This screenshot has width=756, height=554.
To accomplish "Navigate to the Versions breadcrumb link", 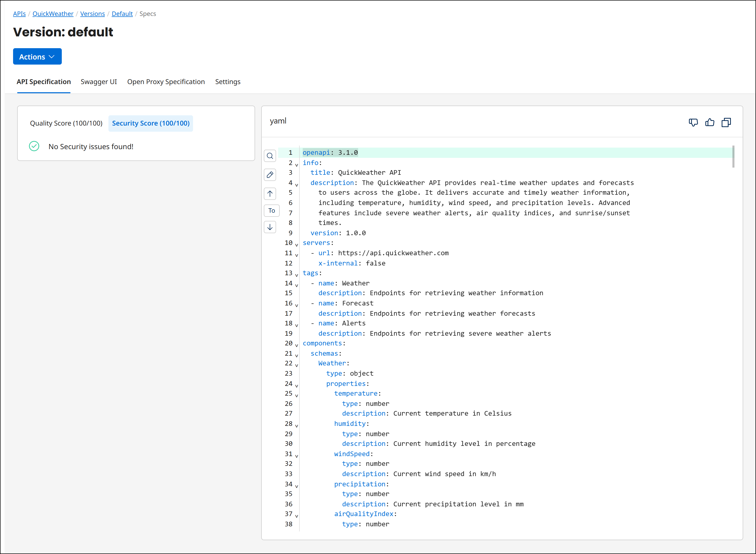I will [92, 14].
